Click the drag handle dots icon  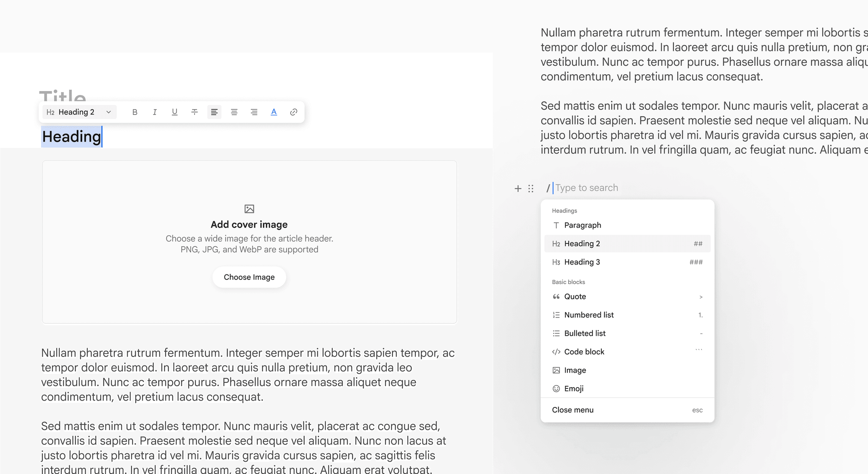point(531,189)
